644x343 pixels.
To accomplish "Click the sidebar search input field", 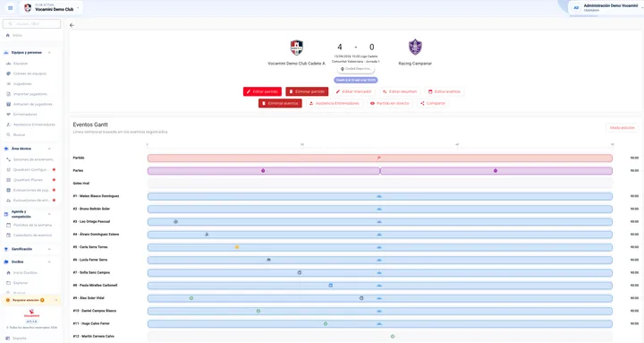I will coord(31,24).
